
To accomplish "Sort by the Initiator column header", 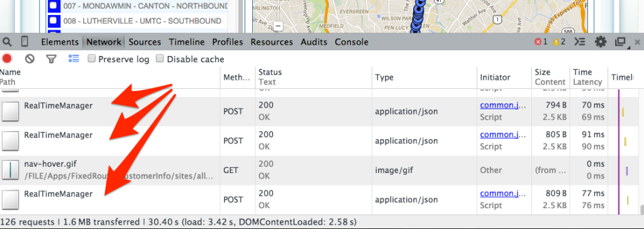I will pos(504,77).
